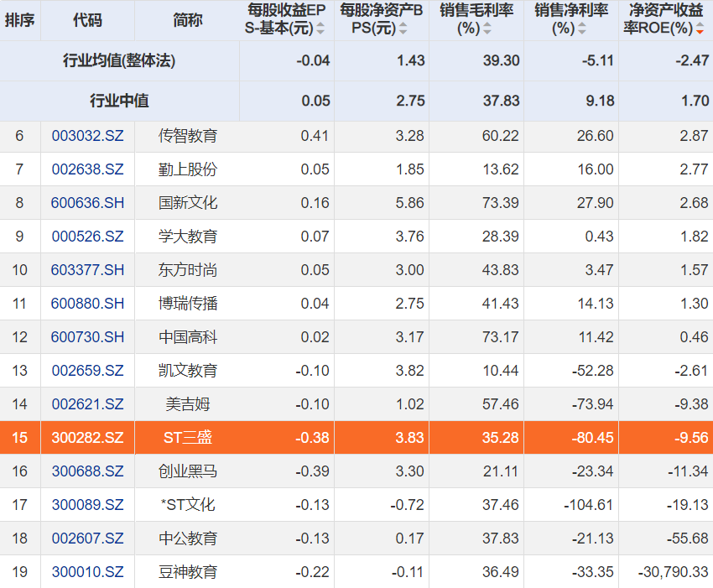Click industry average gross margin 39.30
Screen dimensions: 713x588
(501, 60)
